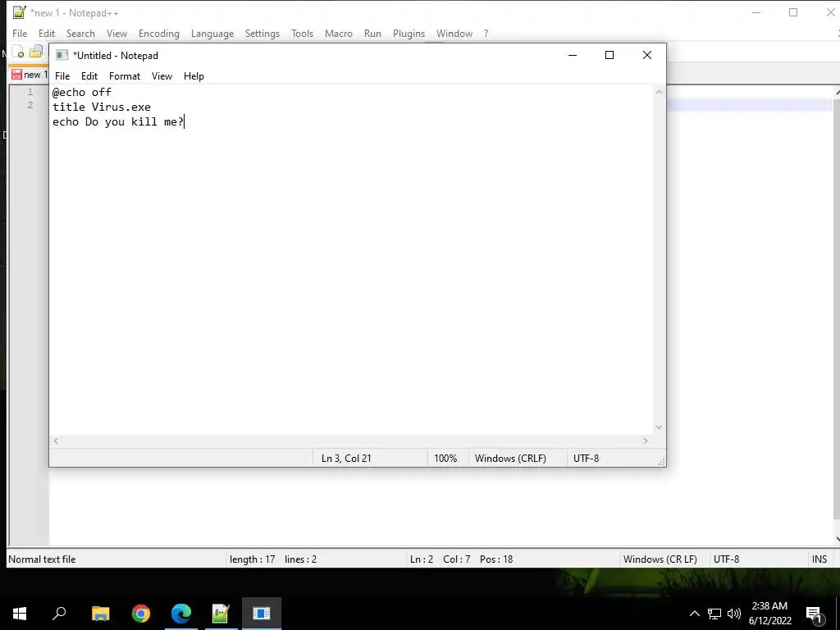The height and width of the screenshot is (630, 840).
Task: Open the notification center icon
Action: click(815, 614)
